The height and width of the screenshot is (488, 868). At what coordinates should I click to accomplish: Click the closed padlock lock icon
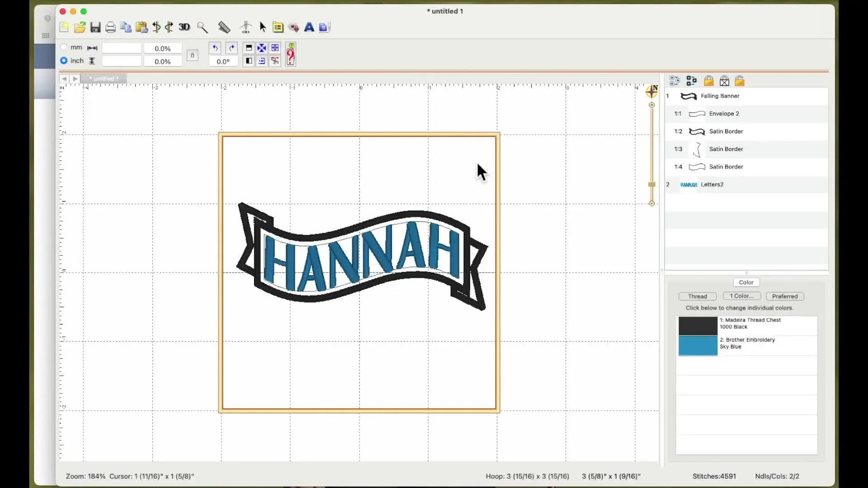[x=709, y=81]
